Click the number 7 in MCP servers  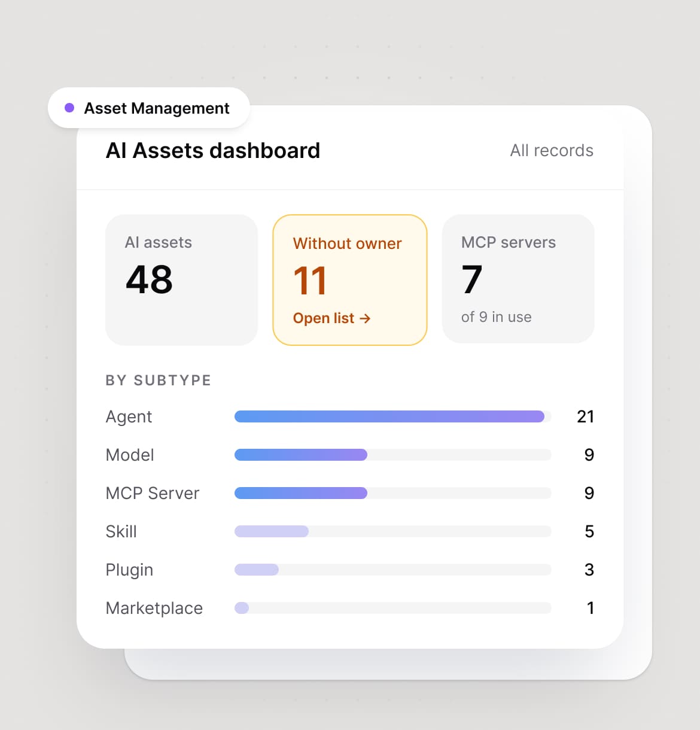pyautogui.click(x=472, y=279)
